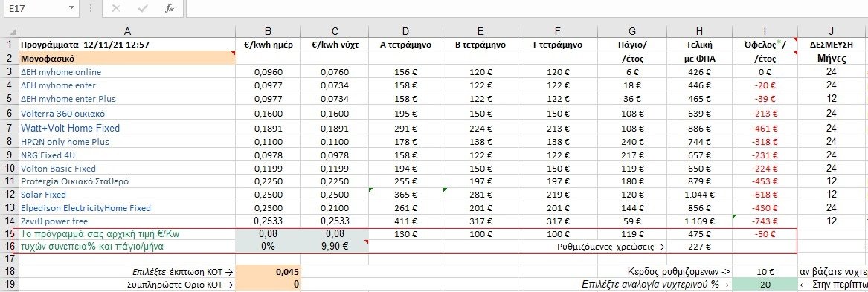Image resolution: width=868 pixels, height=292 pixels.
Task: Open the 'Volton Basic Fixed' link
Action: coord(58,168)
